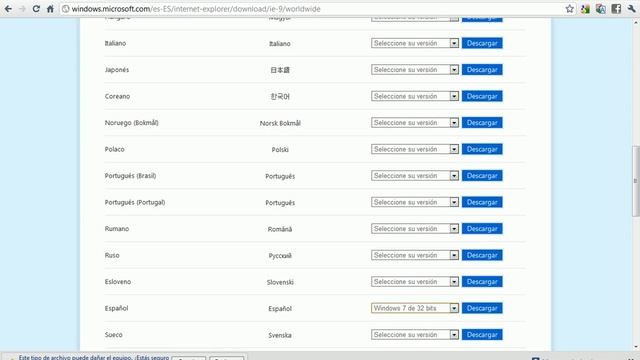The height and width of the screenshot is (360, 640).
Task: Select the Română native name
Action: [x=280, y=229]
